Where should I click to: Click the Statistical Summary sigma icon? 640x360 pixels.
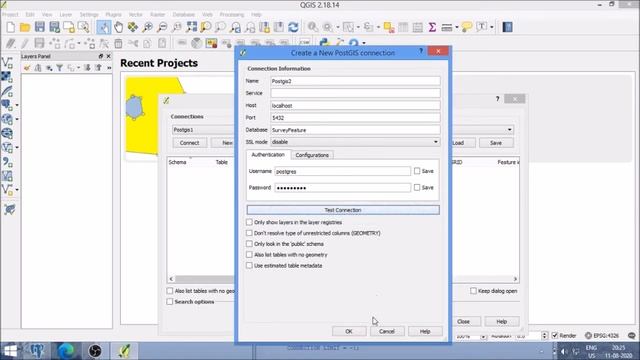click(432, 27)
